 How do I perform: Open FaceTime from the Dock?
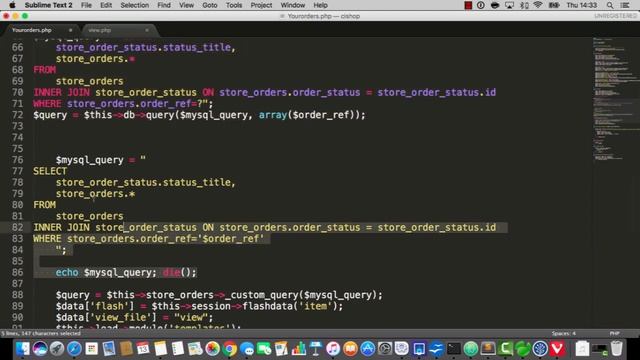click(264, 349)
